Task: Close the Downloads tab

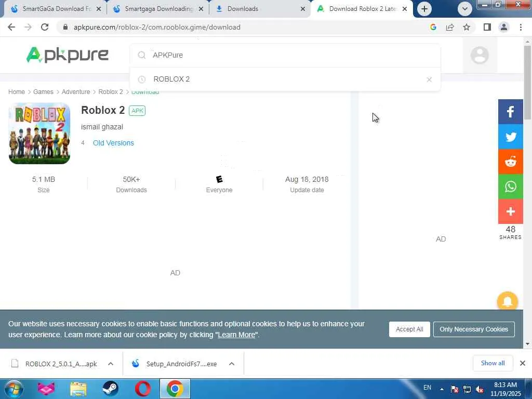Action: (303, 9)
